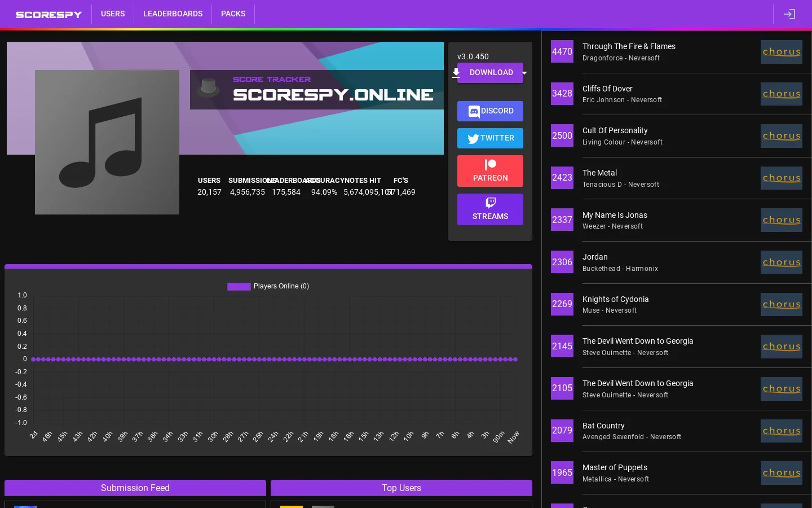Click the chorus icon for Jordan
The width and height of the screenshot is (812, 508).
781,262
